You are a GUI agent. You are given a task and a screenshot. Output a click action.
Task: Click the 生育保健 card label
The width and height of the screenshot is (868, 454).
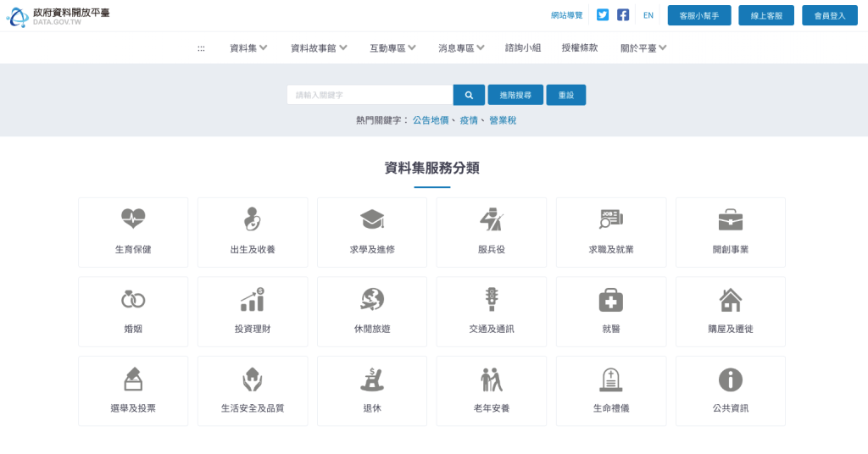tap(133, 249)
